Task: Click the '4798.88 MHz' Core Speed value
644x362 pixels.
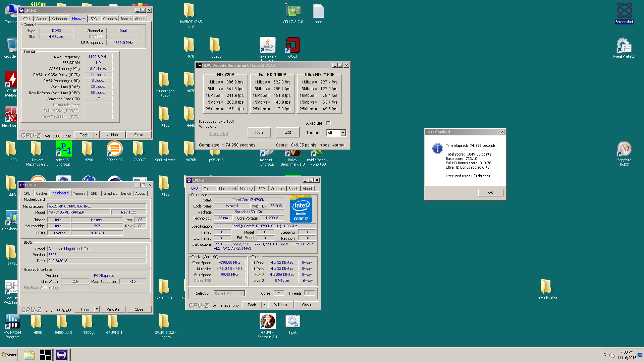Action: coord(229,263)
